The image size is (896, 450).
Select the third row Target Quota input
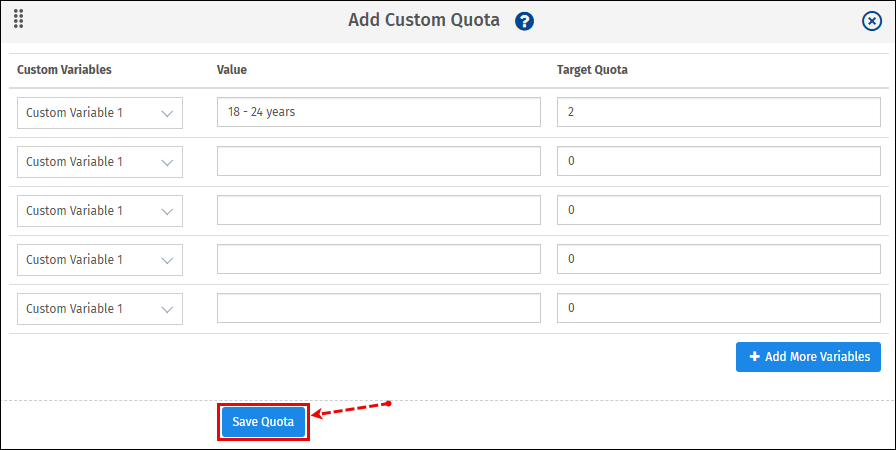718,211
